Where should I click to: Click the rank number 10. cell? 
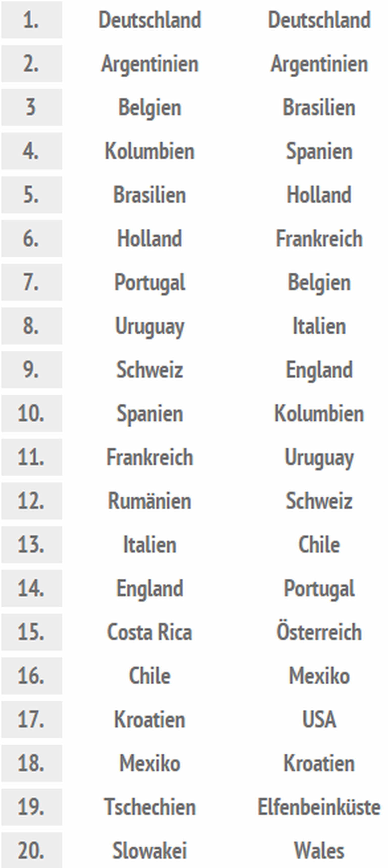tap(31, 414)
